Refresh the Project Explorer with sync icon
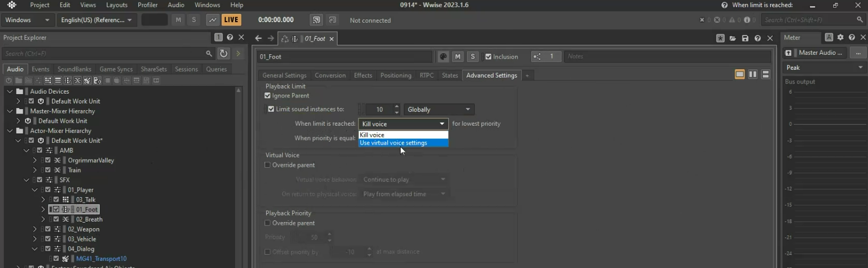Screen dimensions: 868x268 (224, 54)
